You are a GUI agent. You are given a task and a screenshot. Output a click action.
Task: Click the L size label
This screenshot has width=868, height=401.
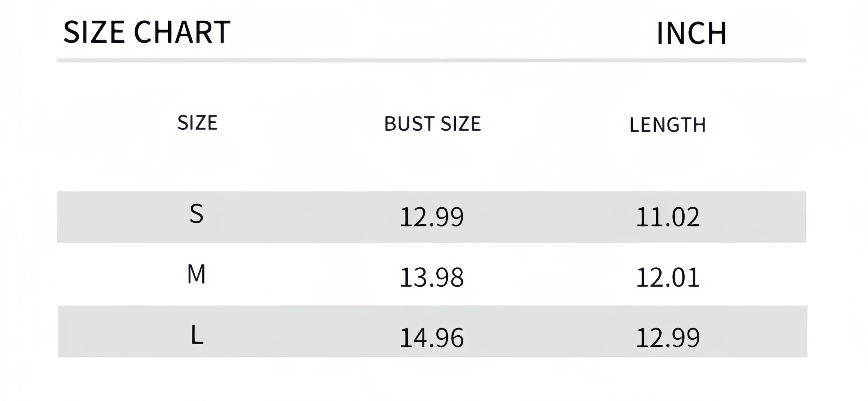[197, 335]
